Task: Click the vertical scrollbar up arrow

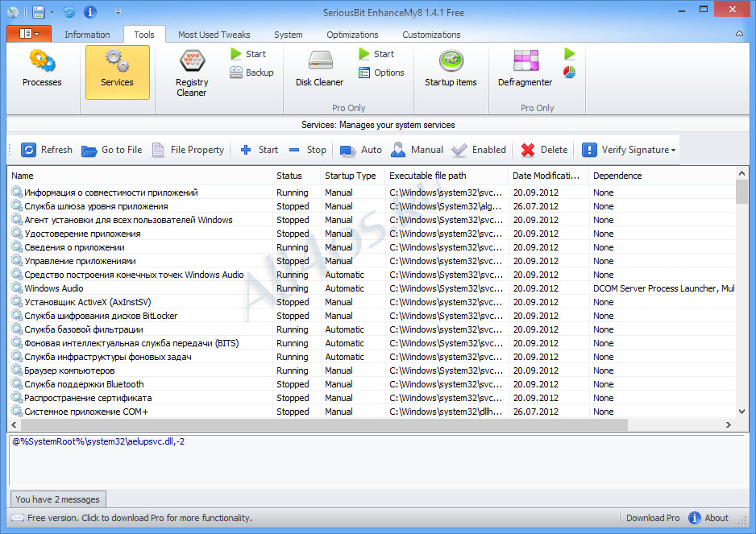Action: point(742,173)
